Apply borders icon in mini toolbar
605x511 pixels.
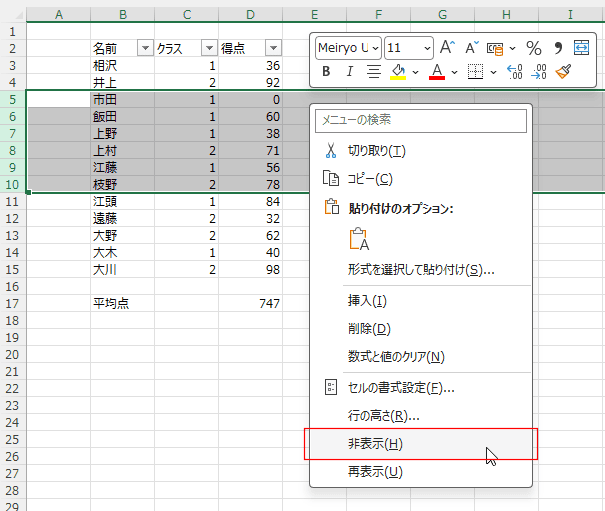pos(475,72)
